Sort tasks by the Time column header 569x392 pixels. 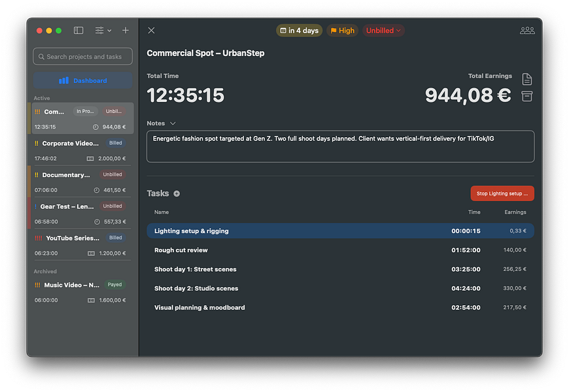(474, 212)
